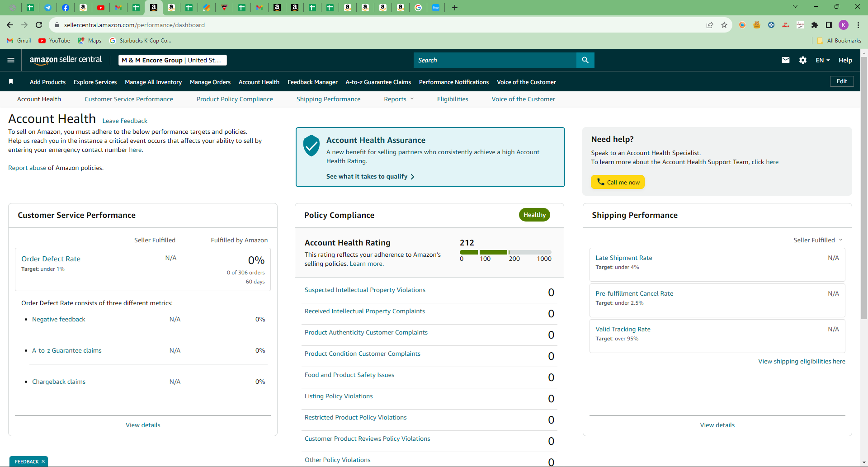View site information via the lock icon
Screen dimensions: 868x467
click(x=57, y=25)
